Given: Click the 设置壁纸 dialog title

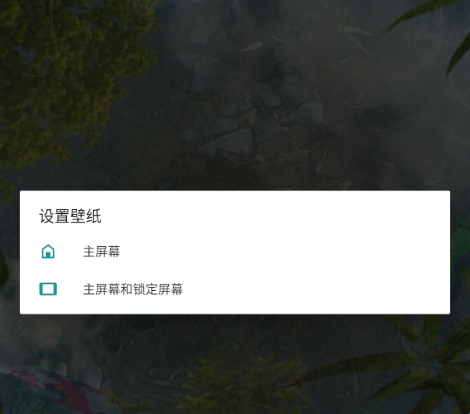Looking at the screenshot, I should coord(70,216).
